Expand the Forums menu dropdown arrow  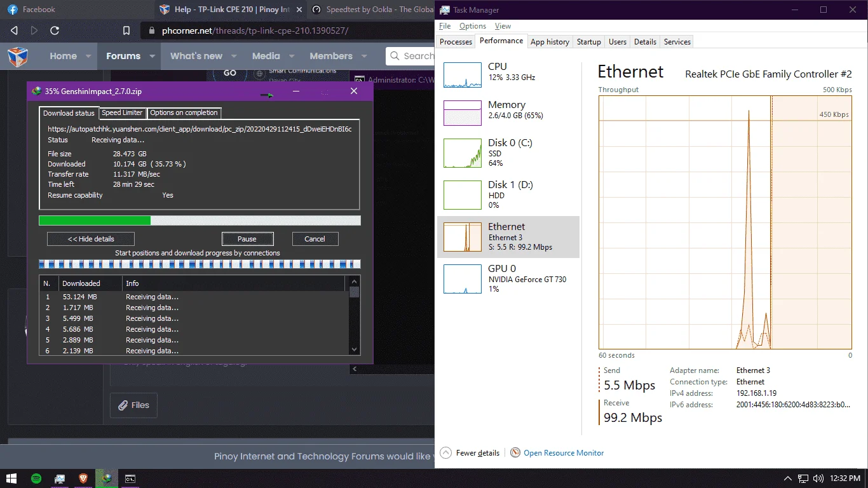(x=153, y=56)
